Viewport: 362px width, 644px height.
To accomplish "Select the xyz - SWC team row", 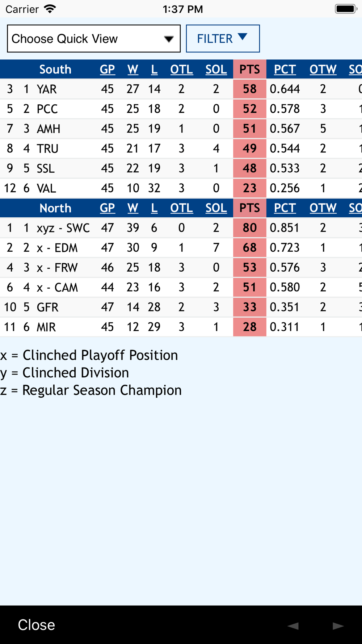I will [63, 228].
